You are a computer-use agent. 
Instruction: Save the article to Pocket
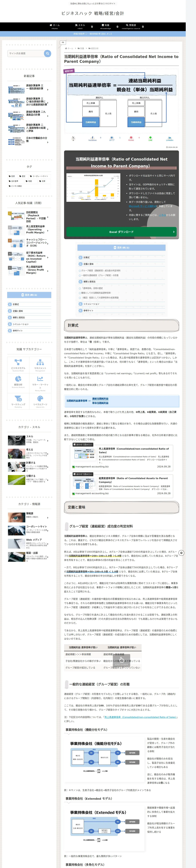pyautogui.click(x=131, y=138)
